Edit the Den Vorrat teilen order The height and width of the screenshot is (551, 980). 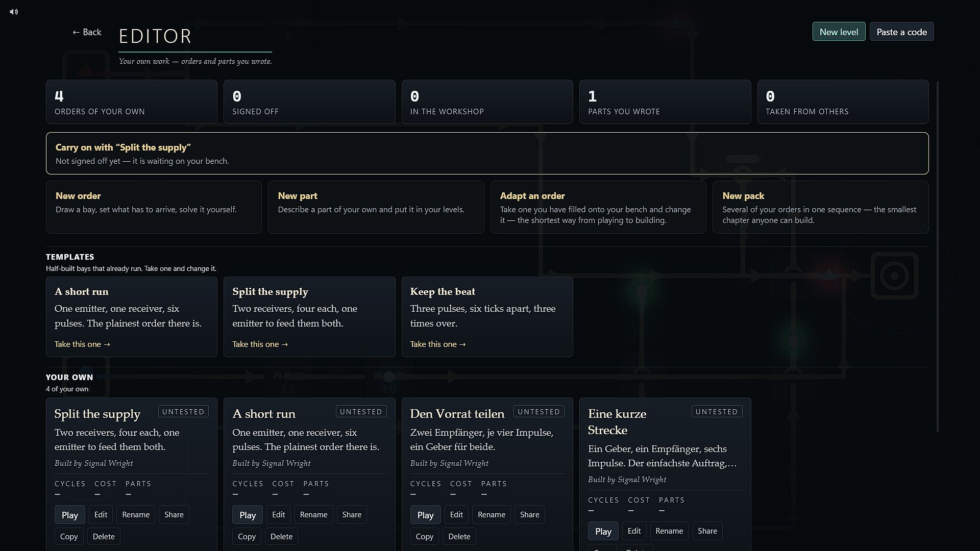[x=456, y=515]
